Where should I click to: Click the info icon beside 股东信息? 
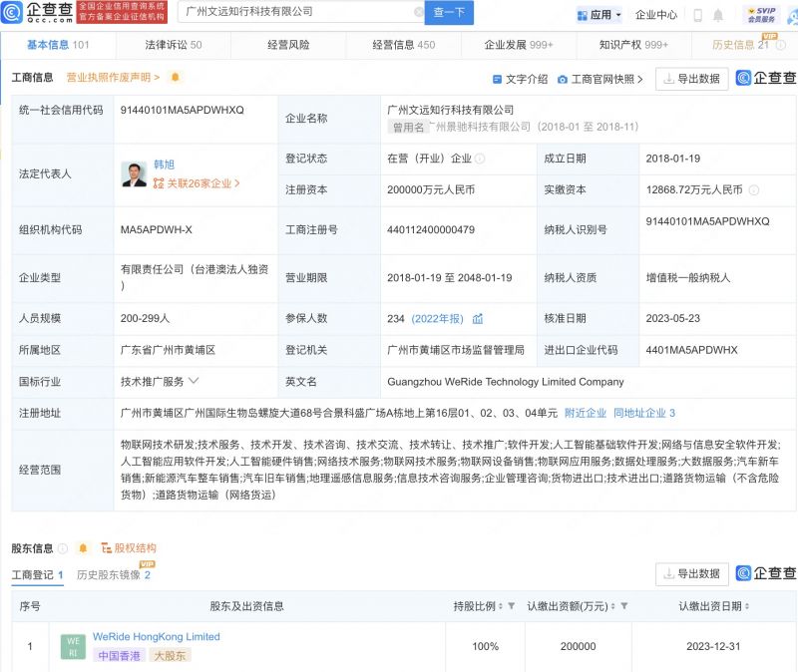[63, 548]
